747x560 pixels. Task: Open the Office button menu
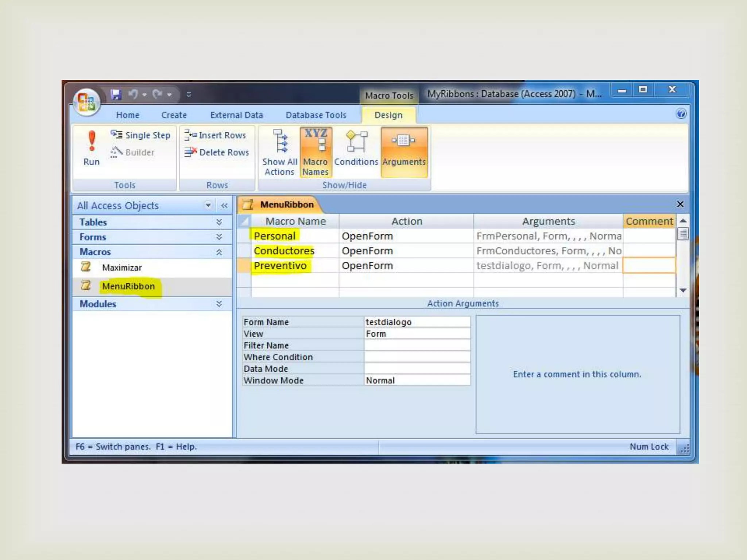coord(86,102)
